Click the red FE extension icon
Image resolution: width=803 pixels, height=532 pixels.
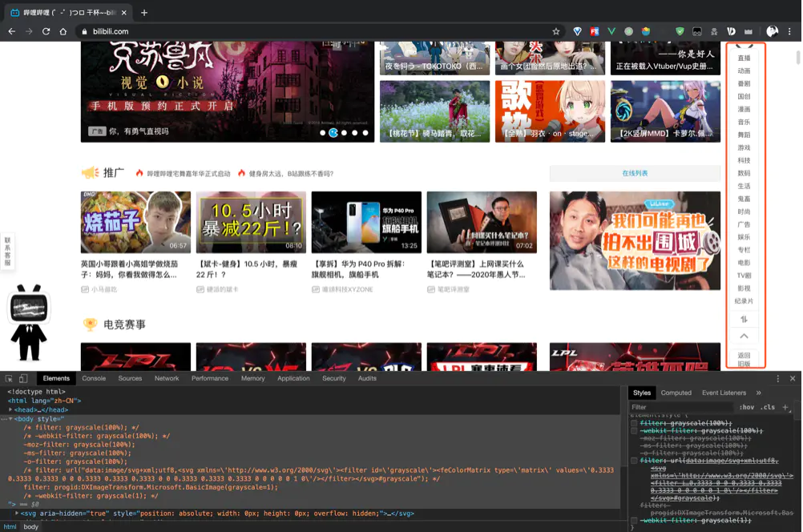point(594,31)
